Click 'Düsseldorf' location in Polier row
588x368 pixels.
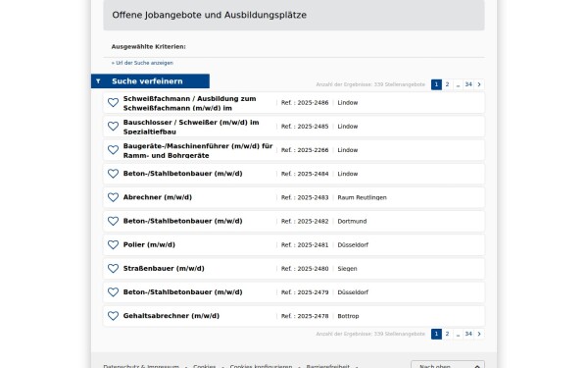point(353,244)
